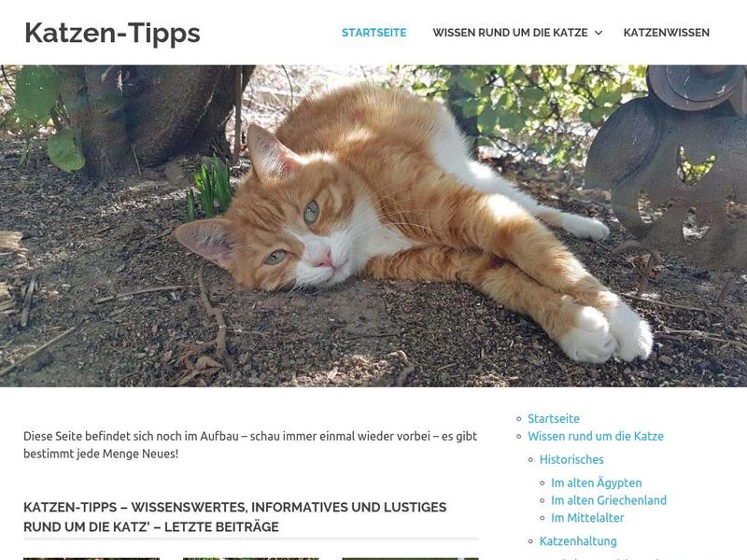Visit the Im alten Ägypten page

pyautogui.click(x=596, y=483)
